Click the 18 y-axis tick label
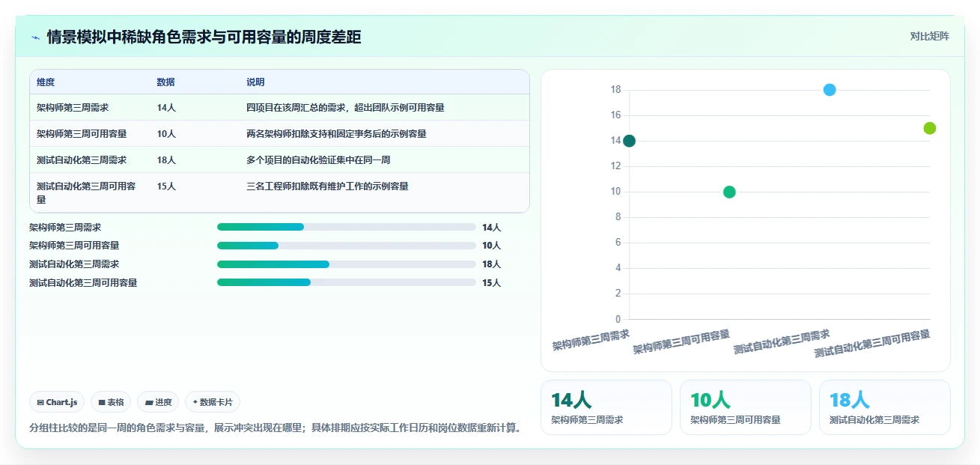This screenshot has width=980, height=465. [x=616, y=90]
